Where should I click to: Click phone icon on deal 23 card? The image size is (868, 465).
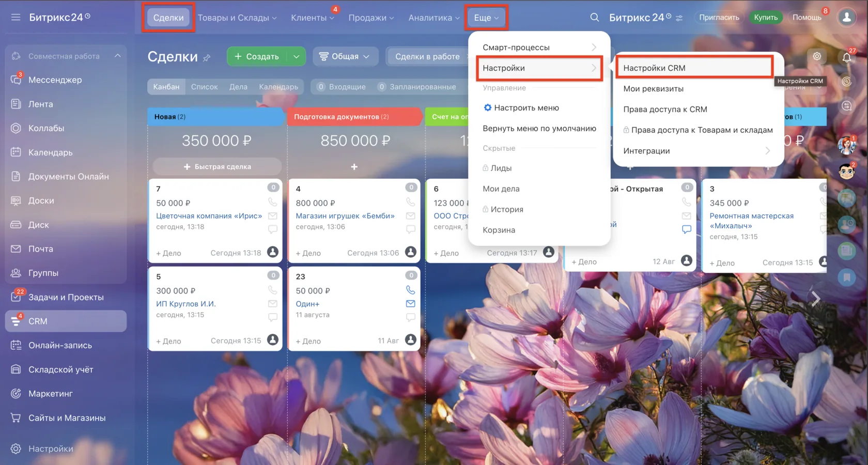tap(410, 290)
